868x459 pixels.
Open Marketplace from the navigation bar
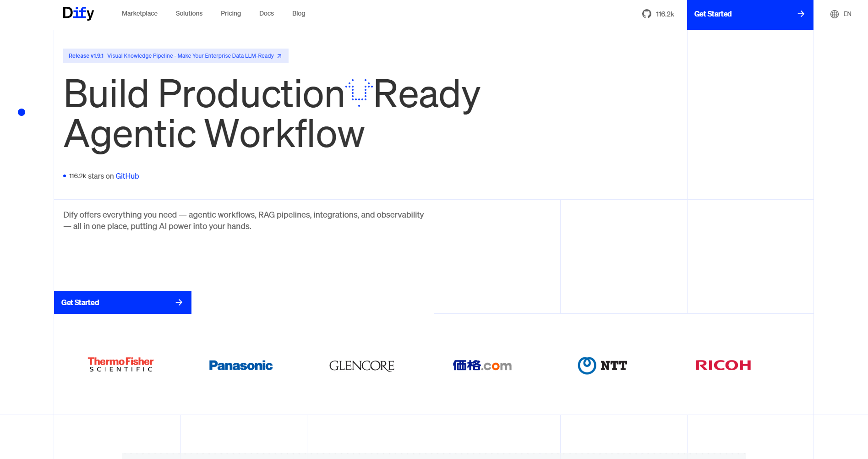pos(139,14)
